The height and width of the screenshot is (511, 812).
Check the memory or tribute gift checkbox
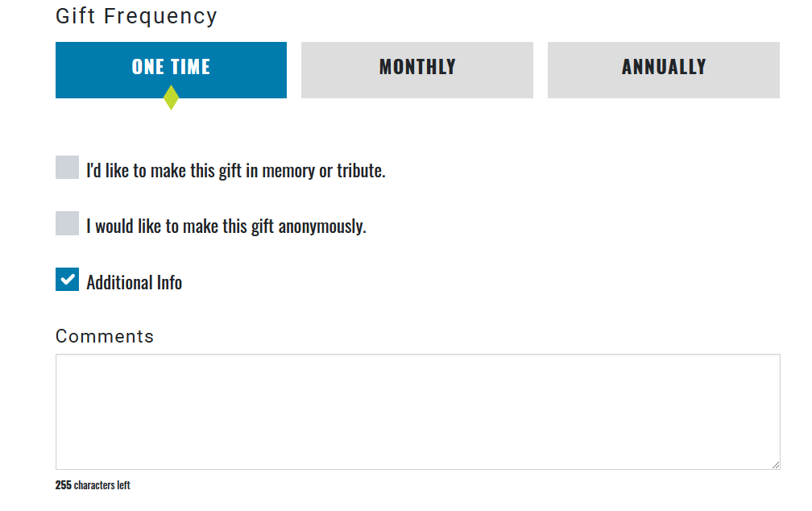[66, 167]
